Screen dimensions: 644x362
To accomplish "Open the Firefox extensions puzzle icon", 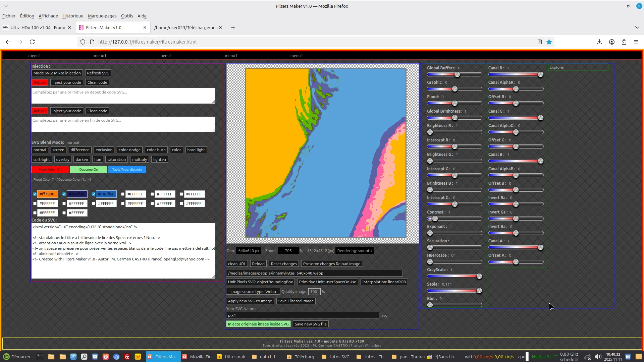I will coord(624,42).
